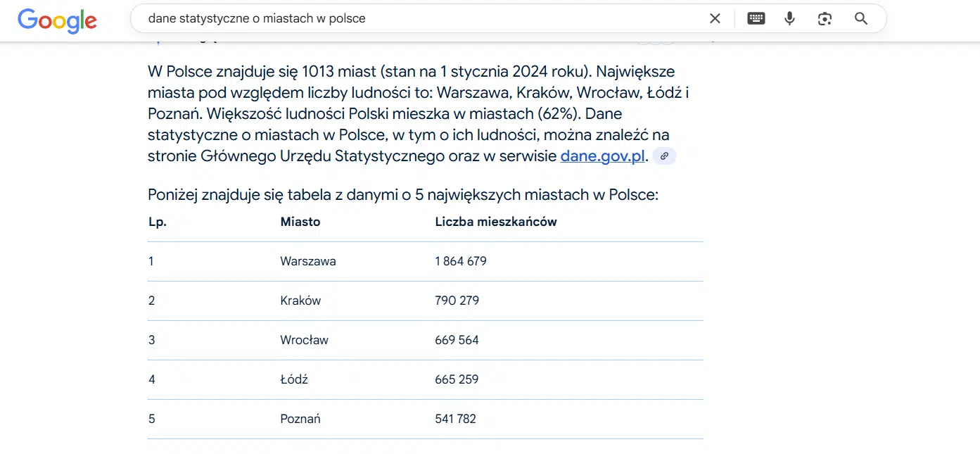Select the Kraków cell in the table

pyautogui.click(x=300, y=301)
